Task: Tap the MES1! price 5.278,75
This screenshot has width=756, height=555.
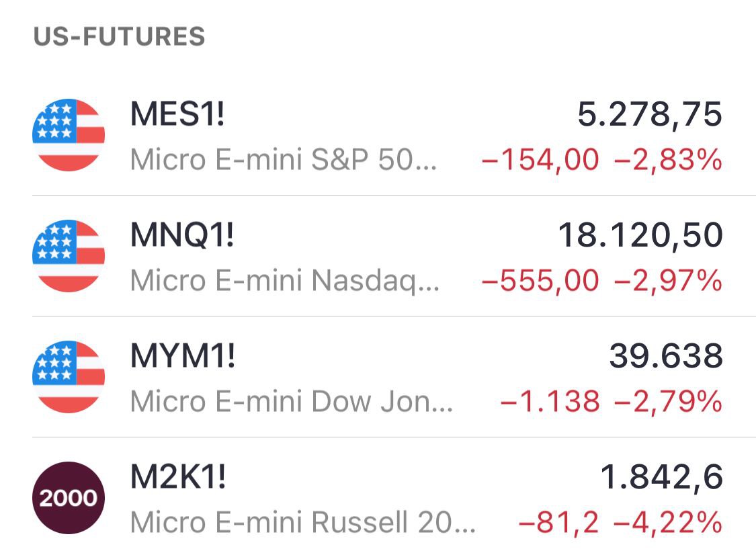Action: 650,115
